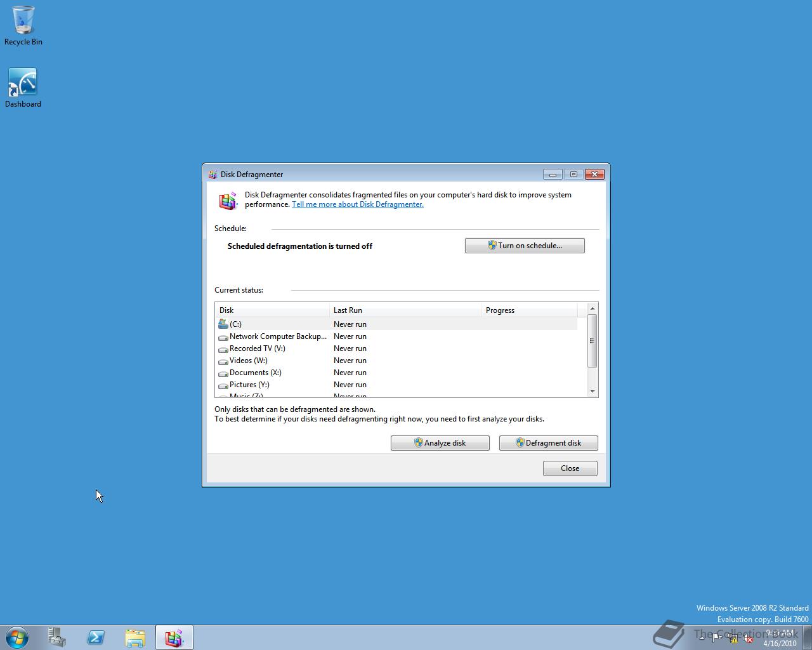Click the Show desktop strip
The height and width of the screenshot is (650, 812).
(807, 637)
